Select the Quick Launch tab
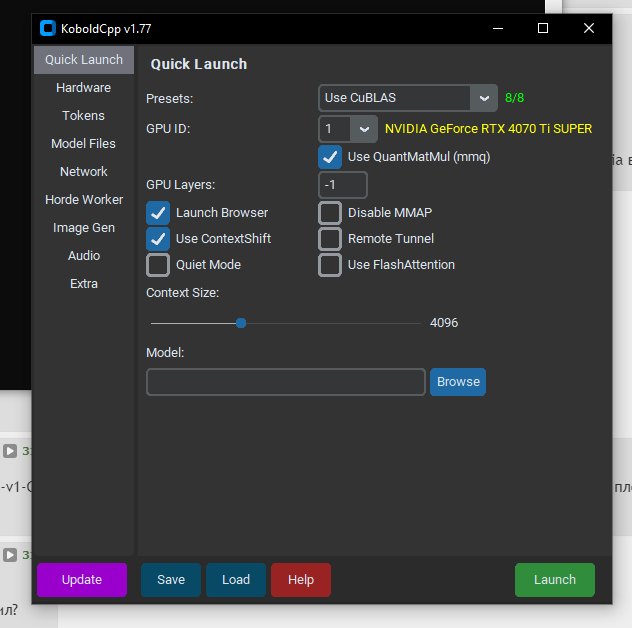The image size is (632, 628). coord(83,60)
